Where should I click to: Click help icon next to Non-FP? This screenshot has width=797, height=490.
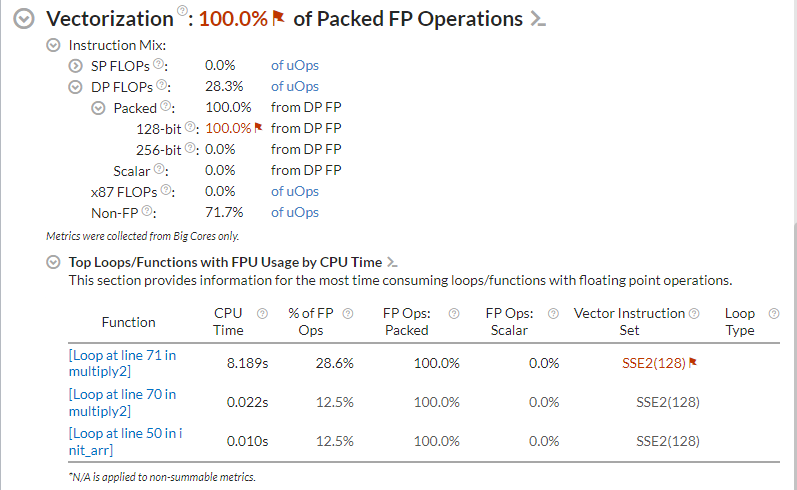[147, 212]
